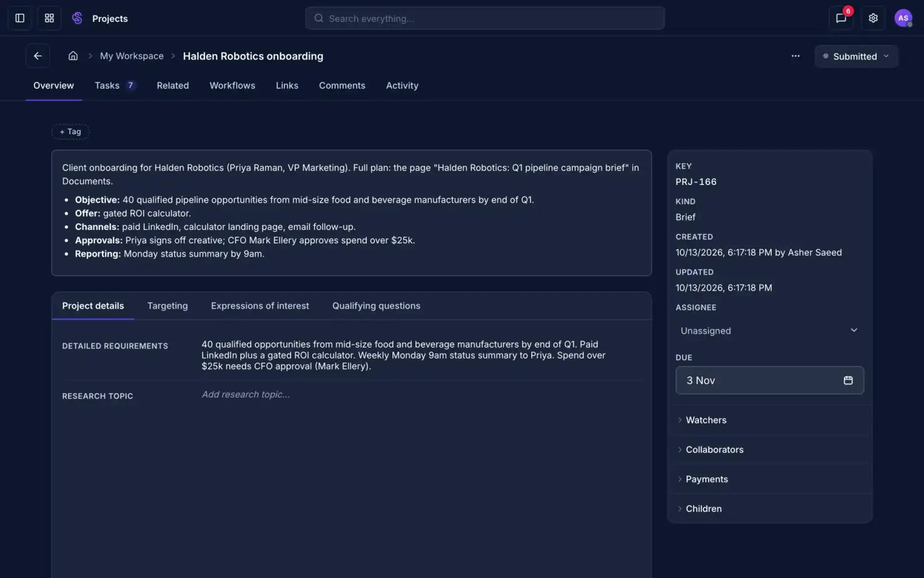
Task: Open the Submitted status dropdown
Action: tap(856, 56)
